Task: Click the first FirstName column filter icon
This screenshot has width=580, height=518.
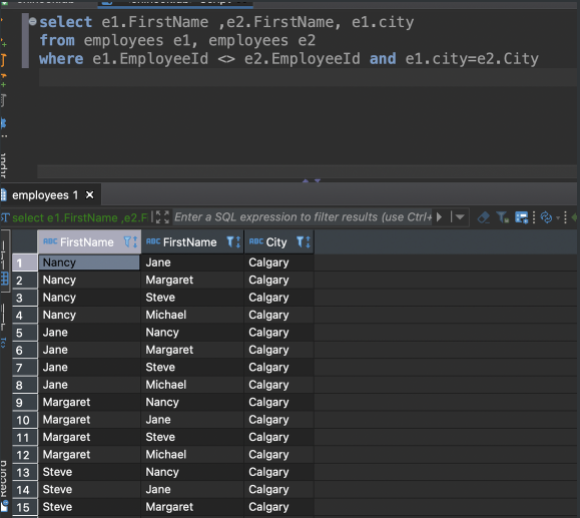Action: pyautogui.click(x=130, y=242)
